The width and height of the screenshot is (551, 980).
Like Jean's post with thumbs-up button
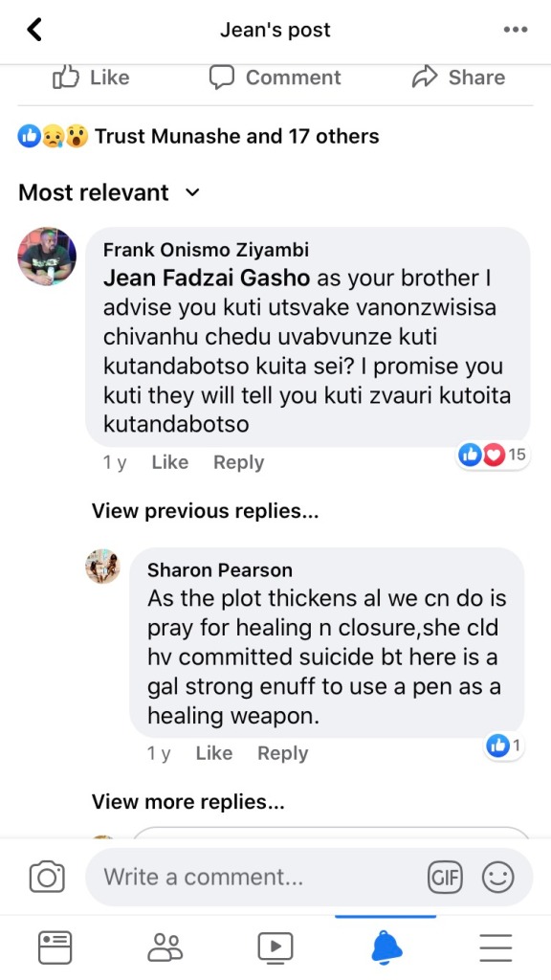pos(91,78)
